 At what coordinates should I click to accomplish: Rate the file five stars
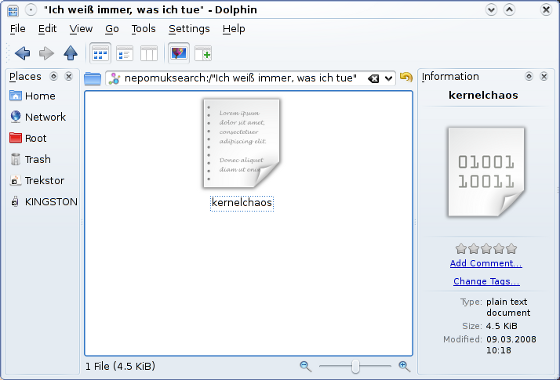click(511, 248)
